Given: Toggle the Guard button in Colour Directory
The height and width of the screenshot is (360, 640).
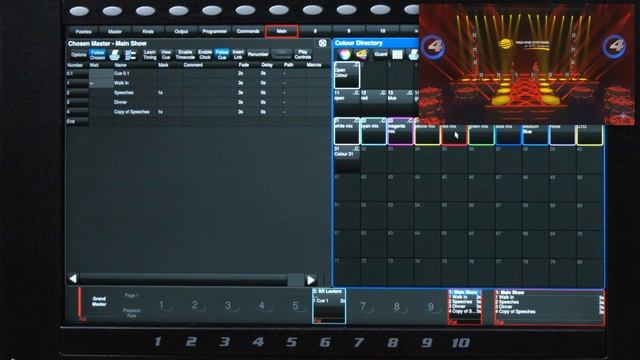Looking at the screenshot, I should coord(380,55).
